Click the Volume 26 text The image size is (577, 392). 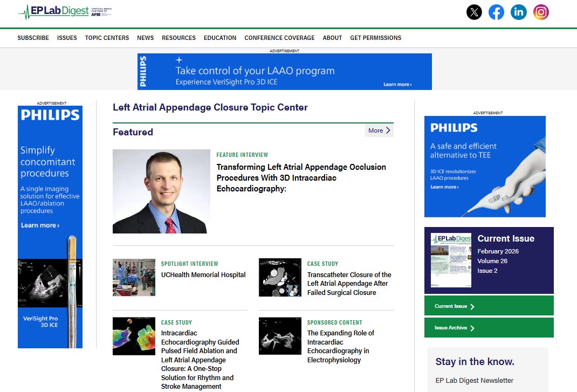tap(492, 261)
